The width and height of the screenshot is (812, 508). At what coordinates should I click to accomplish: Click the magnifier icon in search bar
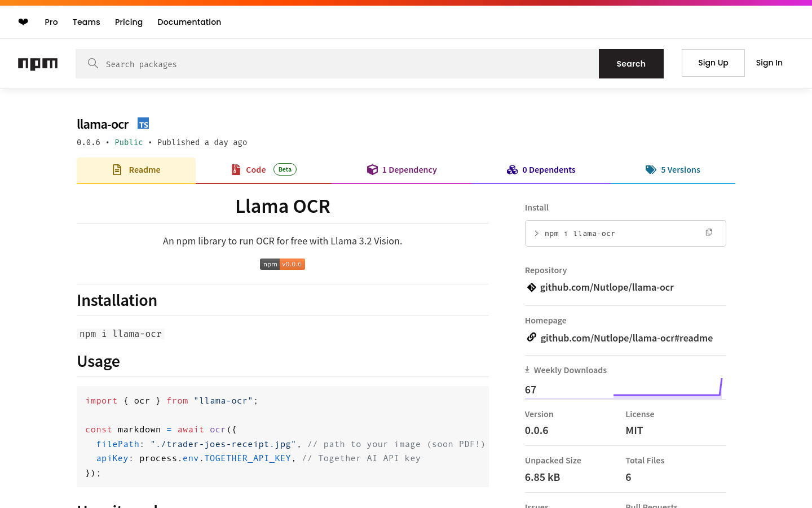click(x=93, y=63)
